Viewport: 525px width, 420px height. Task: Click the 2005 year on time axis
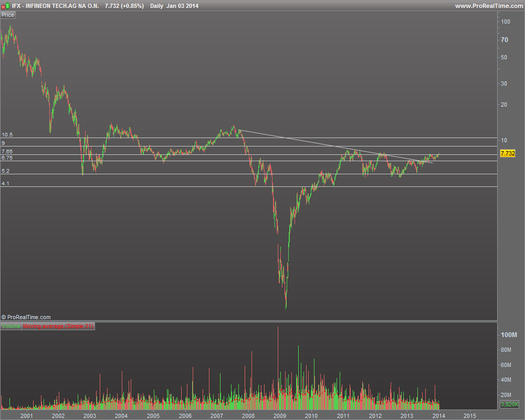coord(153,416)
